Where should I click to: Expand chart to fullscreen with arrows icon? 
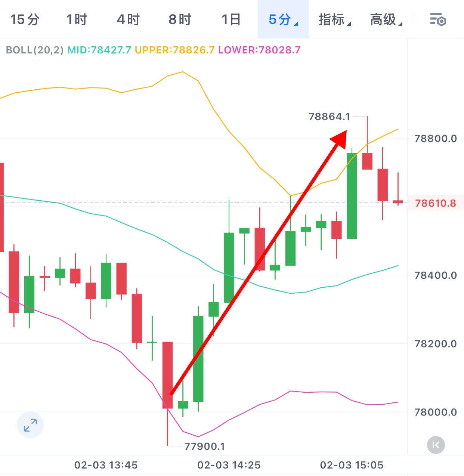tap(30, 425)
